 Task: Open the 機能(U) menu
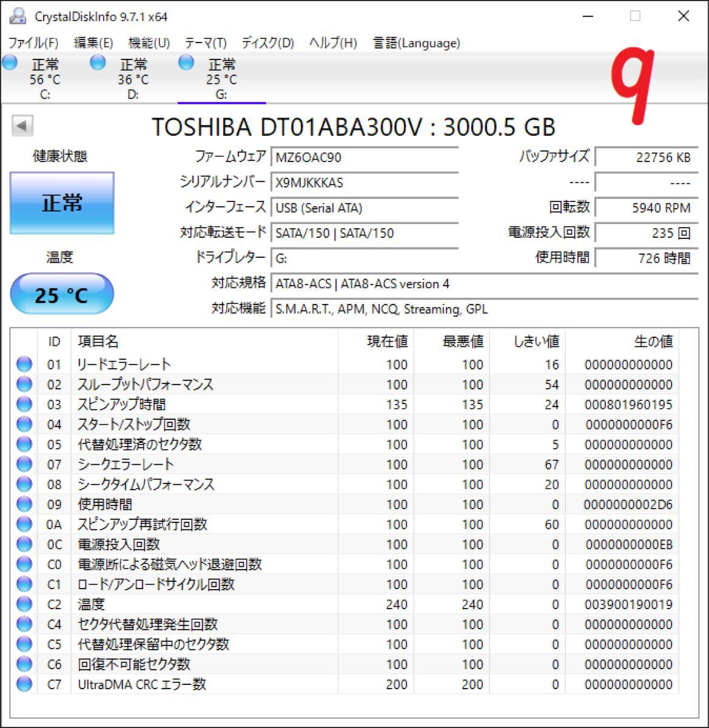tap(149, 43)
